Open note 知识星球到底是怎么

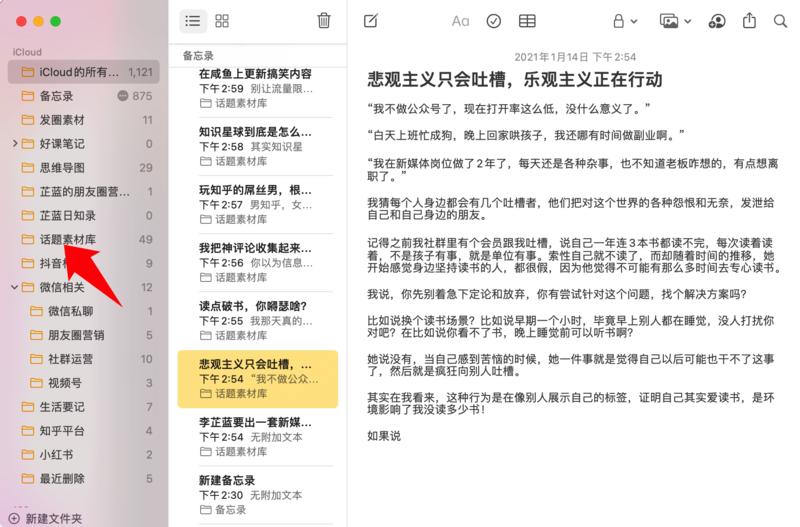coord(258,146)
